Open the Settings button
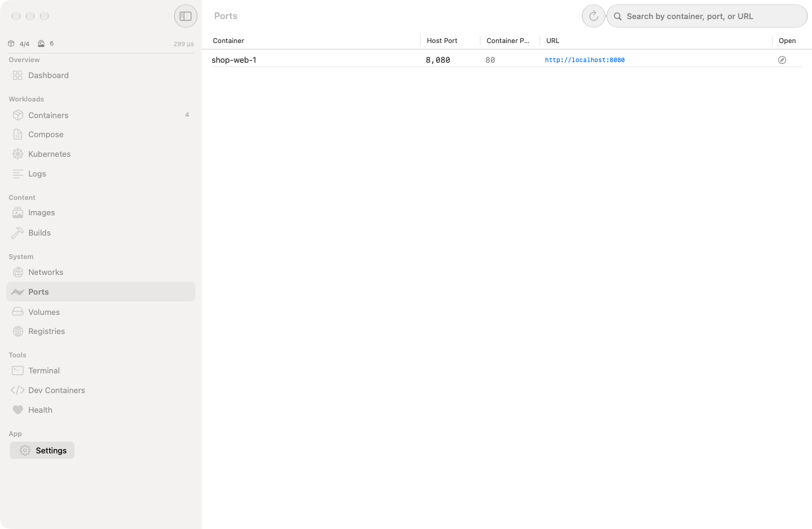 [x=42, y=451]
